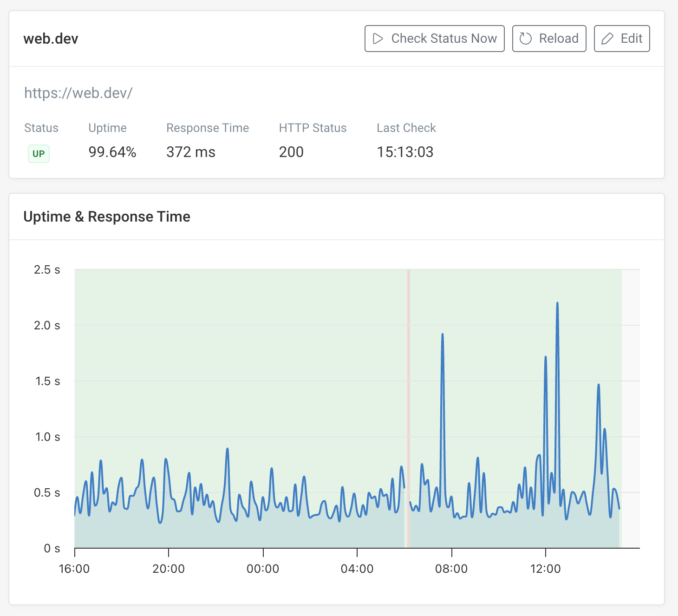The width and height of the screenshot is (678, 616).
Task: Click the Reload button
Action: click(549, 39)
